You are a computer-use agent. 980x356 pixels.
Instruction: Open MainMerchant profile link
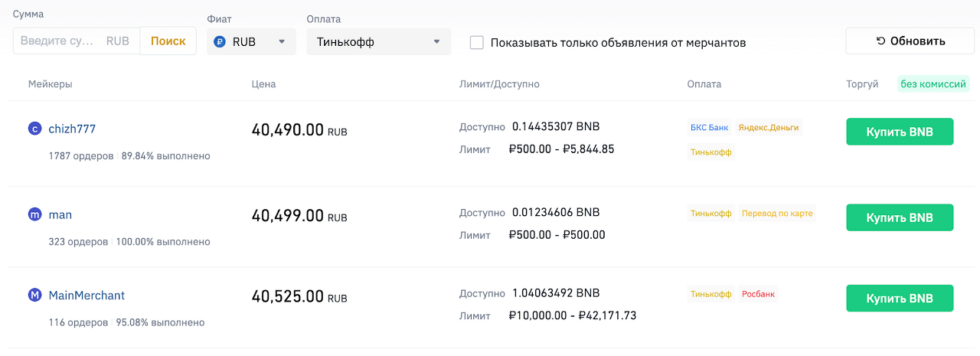[x=87, y=296]
